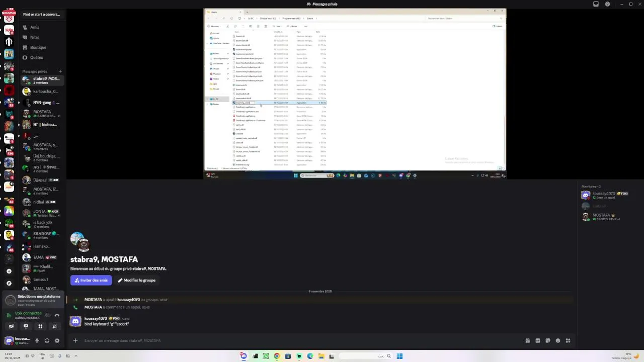The height and width of the screenshot is (362, 644).
Task: Click Modifier le groupe button
Action: coord(137,280)
